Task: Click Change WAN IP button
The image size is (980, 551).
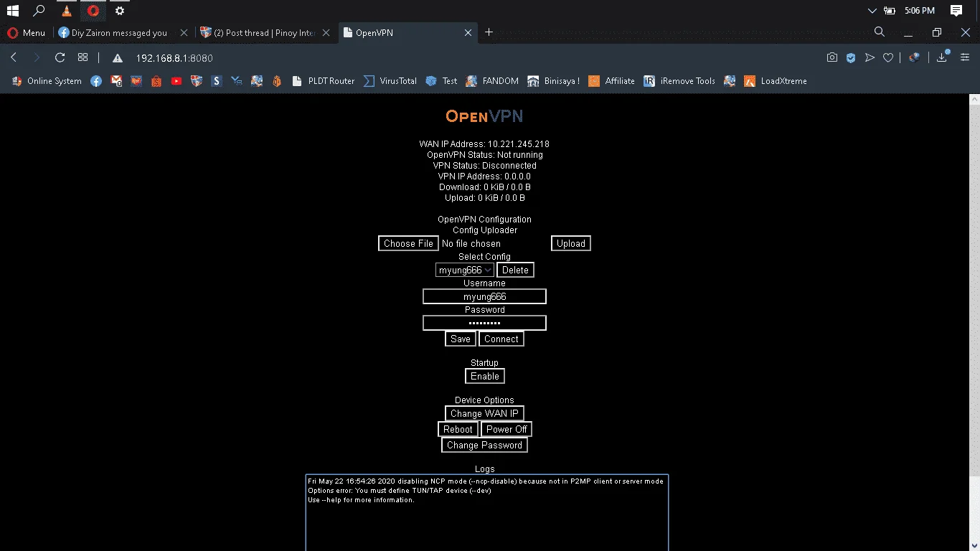Action: pos(484,413)
